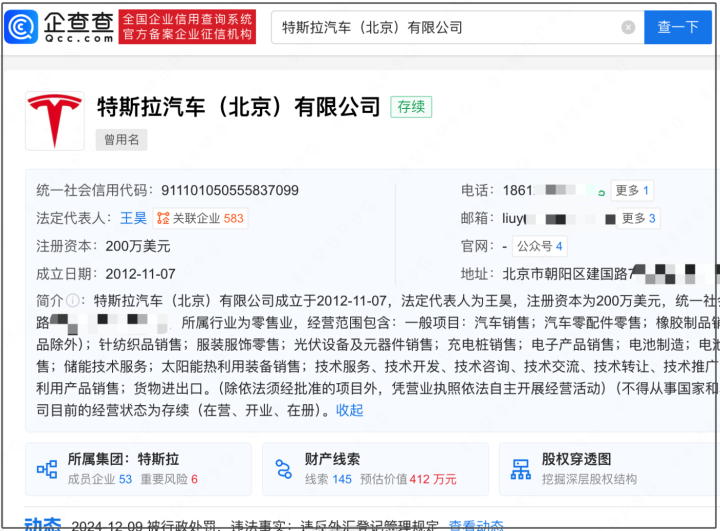This screenshot has height=531, width=720.
Task: Open the 股权穿透图 card
Action: click(x=609, y=469)
